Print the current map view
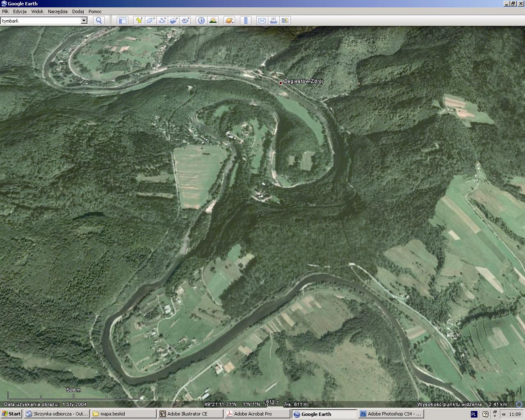 (273, 21)
